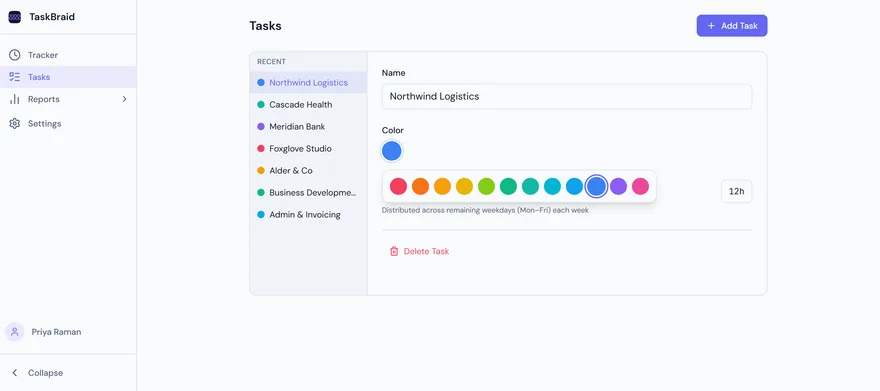The width and height of the screenshot is (880, 391).
Task: Click the Tasks checklist icon
Action: [15, 77]
